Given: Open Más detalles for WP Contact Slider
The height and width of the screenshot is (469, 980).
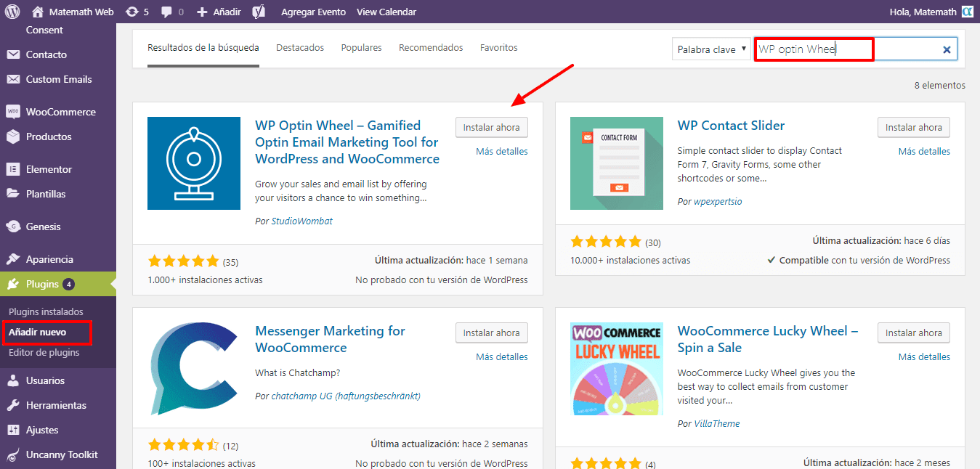Looking at the screenshot, I should tap(924, 152).
